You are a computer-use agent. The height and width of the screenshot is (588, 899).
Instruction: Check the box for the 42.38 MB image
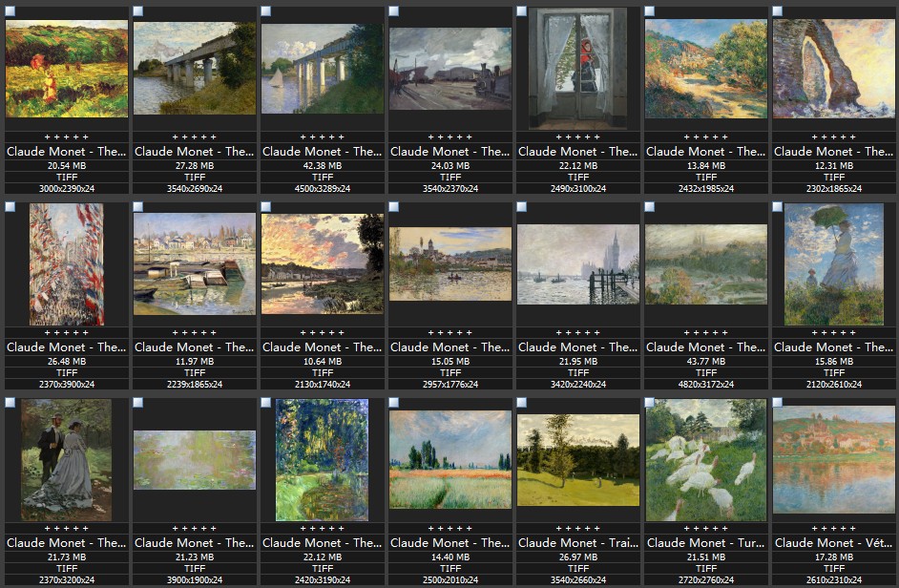point(266,10)
